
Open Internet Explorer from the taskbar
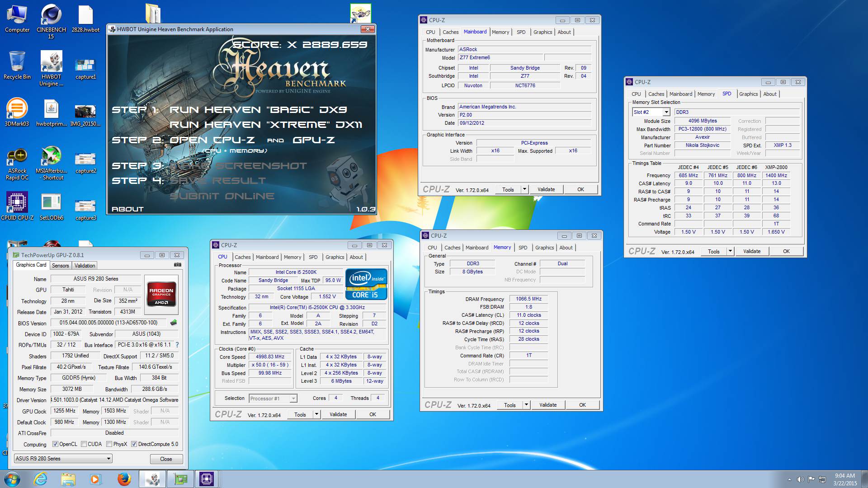coord(41,479)
